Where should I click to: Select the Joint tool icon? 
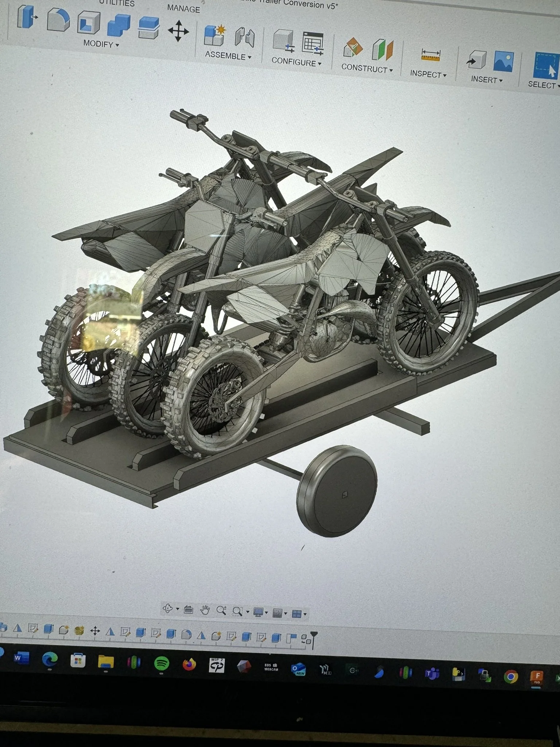click(x=244, y=37)
